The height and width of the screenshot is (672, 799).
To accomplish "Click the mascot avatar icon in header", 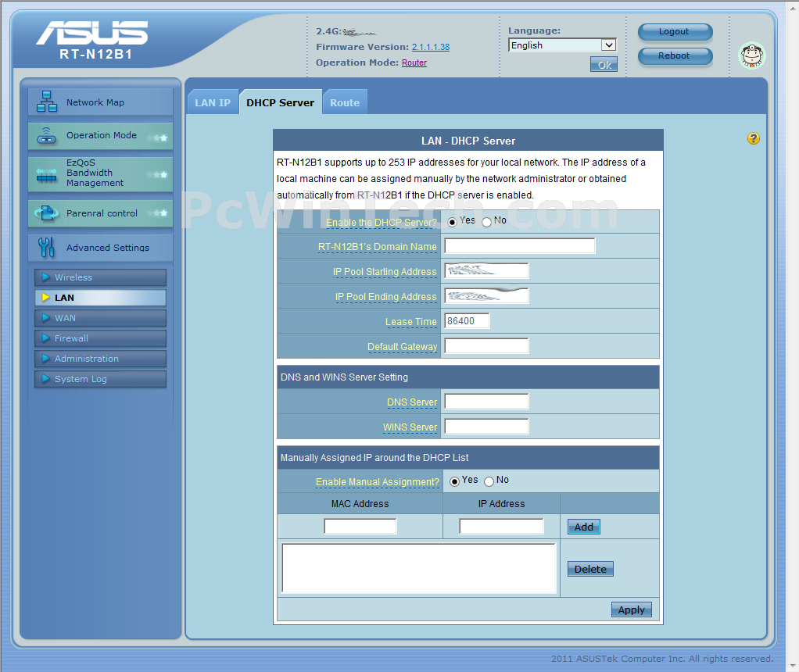I will [x=752, y=55].
